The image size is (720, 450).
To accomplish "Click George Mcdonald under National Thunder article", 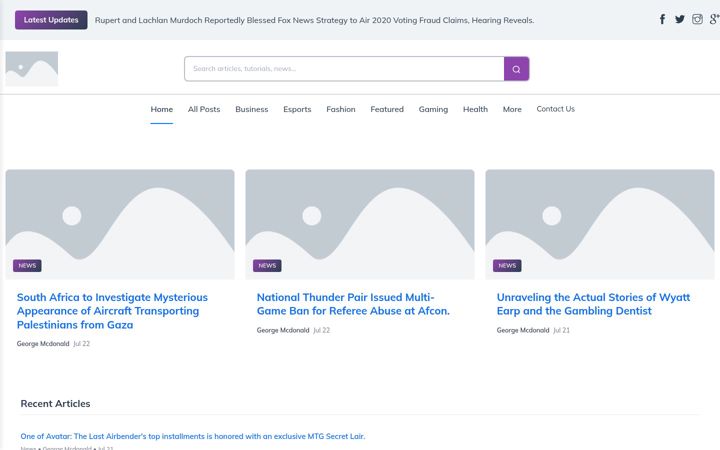I will (283, 330).
